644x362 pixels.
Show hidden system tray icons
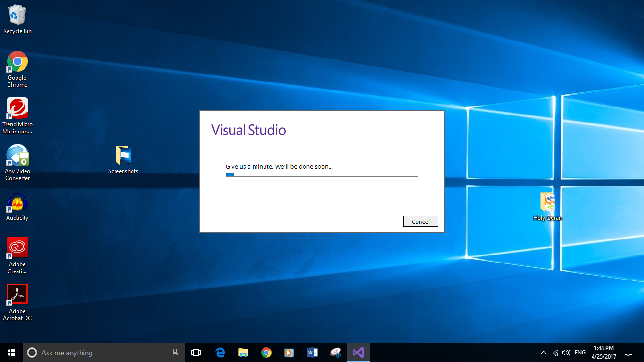click(544, 353)
